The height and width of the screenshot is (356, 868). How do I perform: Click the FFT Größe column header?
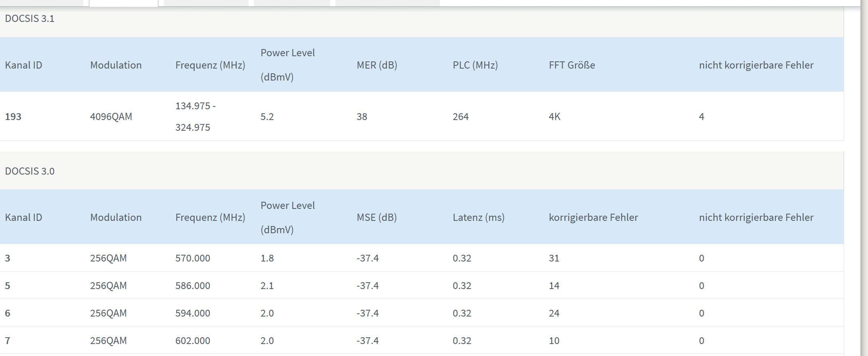572,65
